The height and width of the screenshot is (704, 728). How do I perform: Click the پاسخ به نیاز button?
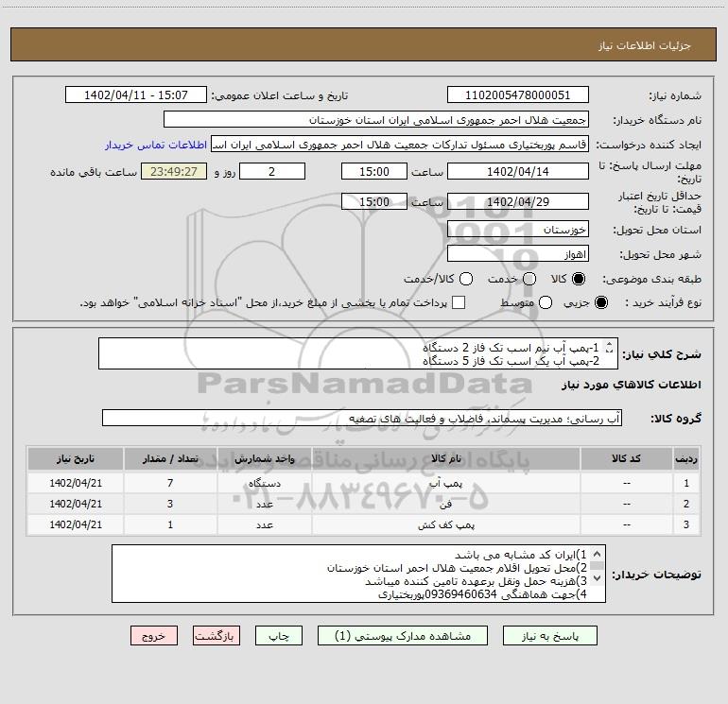549,636
